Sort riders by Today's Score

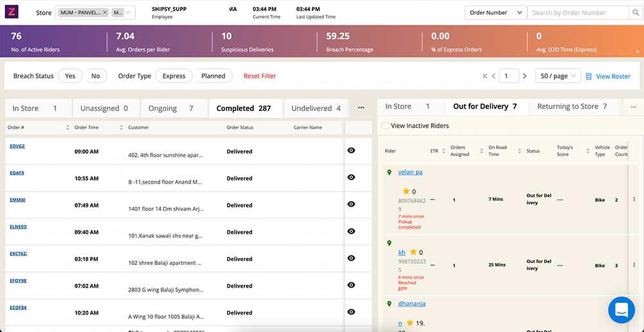click(x=588, y=151)
